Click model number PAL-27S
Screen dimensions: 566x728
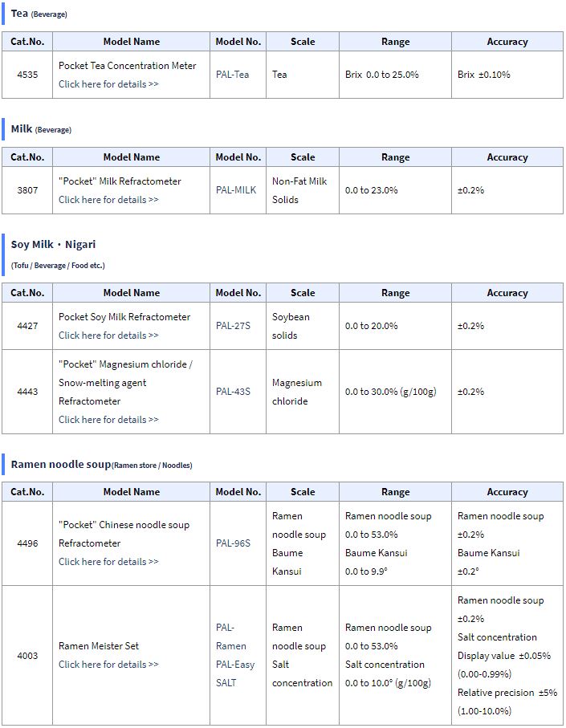click(x=233, y=326)
